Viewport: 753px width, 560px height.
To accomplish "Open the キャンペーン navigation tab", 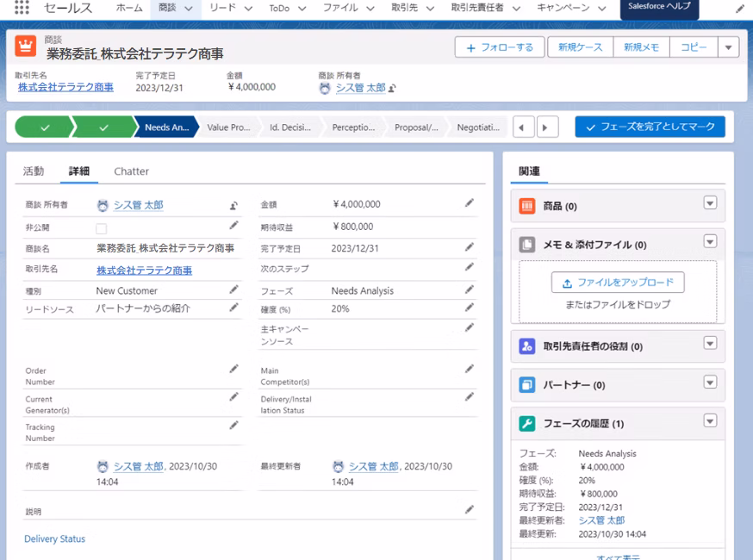I will (563, 8).
